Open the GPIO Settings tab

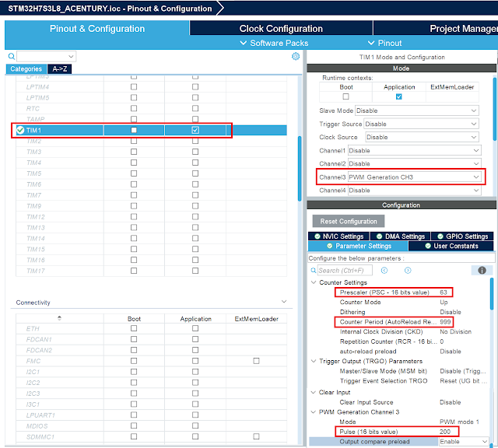[x=462, y=236]
